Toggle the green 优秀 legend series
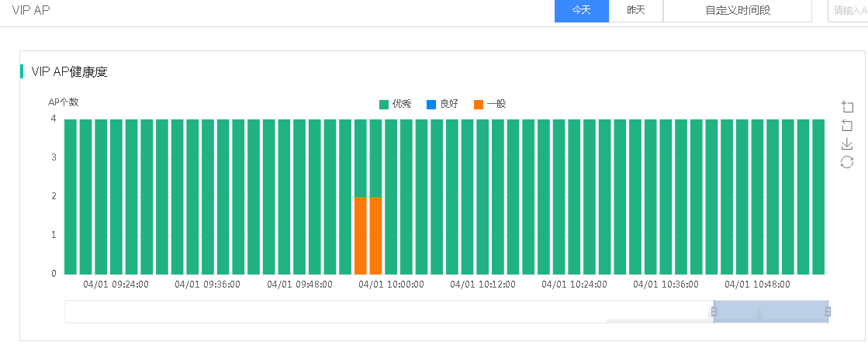The height and width of the screenshot is (345, 868). pos(396,104)
